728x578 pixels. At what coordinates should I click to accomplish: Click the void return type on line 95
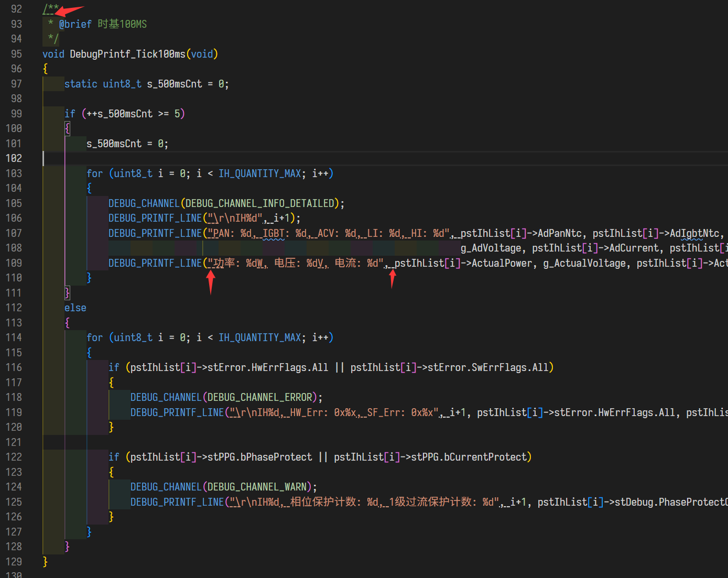click(x=52, y=53)
